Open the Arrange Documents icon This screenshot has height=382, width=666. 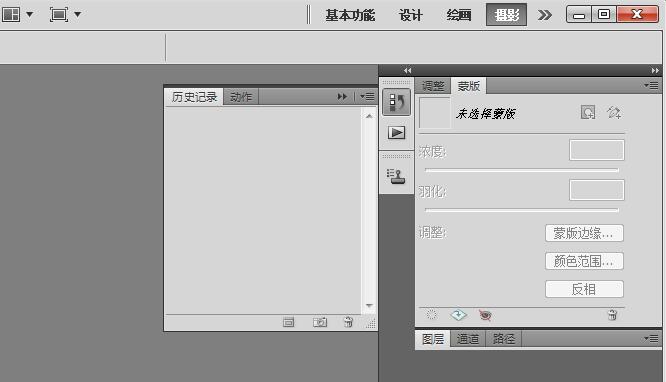coord(11,14)
